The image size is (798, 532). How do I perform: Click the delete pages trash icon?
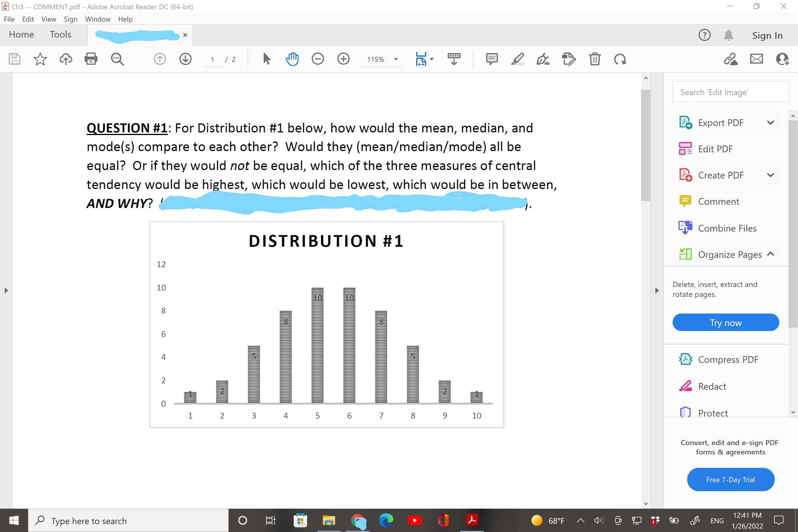click(x=595, y=59)
